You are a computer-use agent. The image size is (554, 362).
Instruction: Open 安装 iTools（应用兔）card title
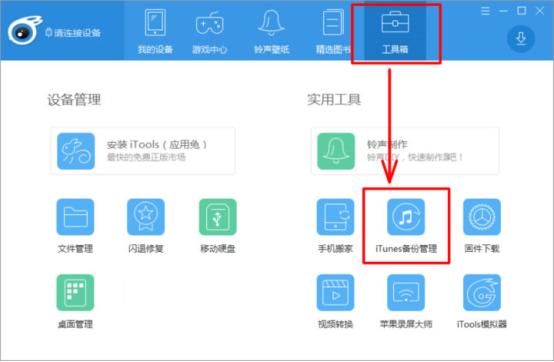[157, 144]
